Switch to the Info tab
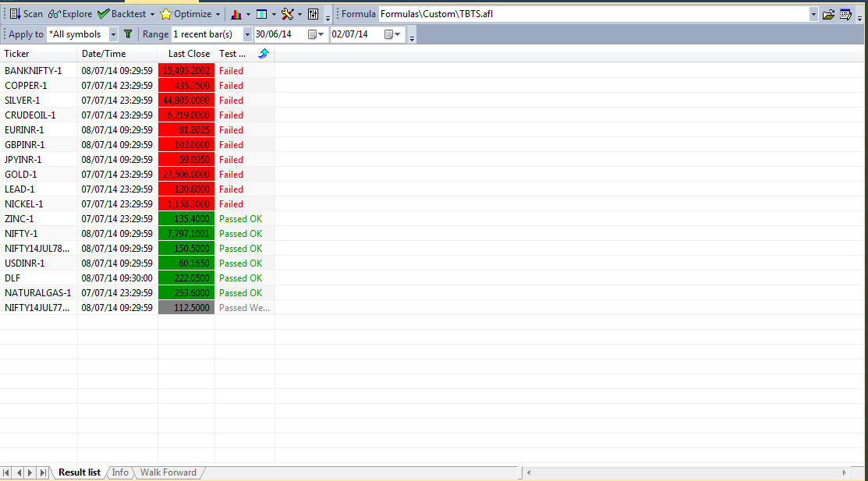Image resolution: width=868 pixels, height=481 pixels. click(120, 472)
